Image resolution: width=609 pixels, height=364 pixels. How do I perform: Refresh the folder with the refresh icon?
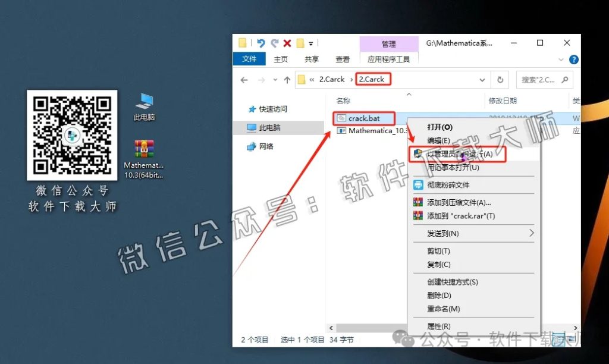[501, 79]
